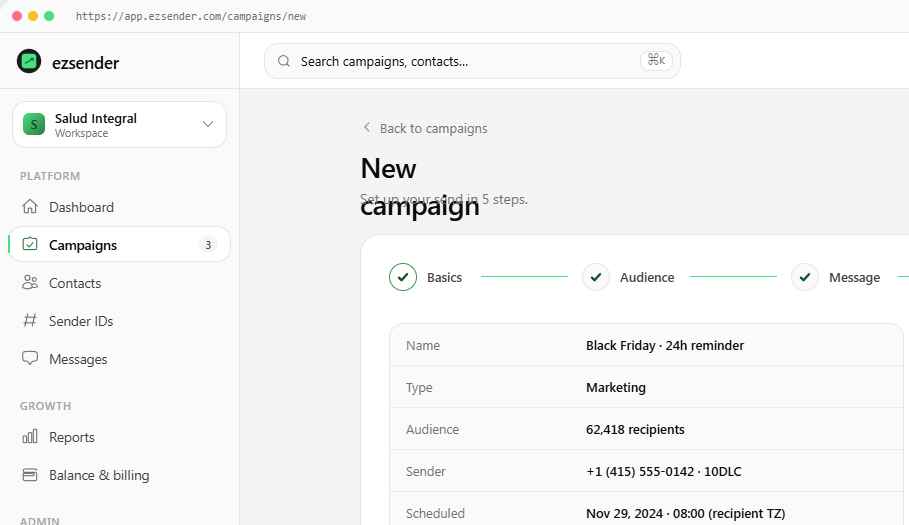Click the PLATFORM section header
Image resolution: width=909 pixels, height=525 pixels.
pyautogui.click(x=50, y=176)
